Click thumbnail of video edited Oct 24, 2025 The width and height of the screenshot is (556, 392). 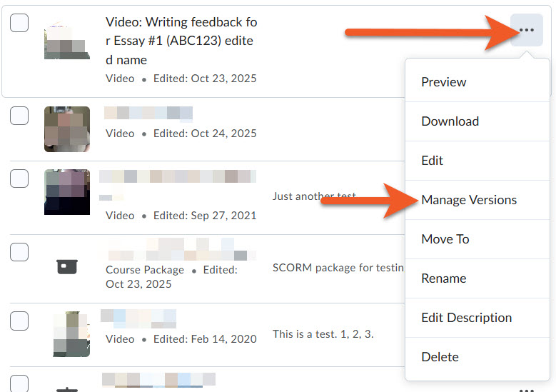tap(66, 129)
